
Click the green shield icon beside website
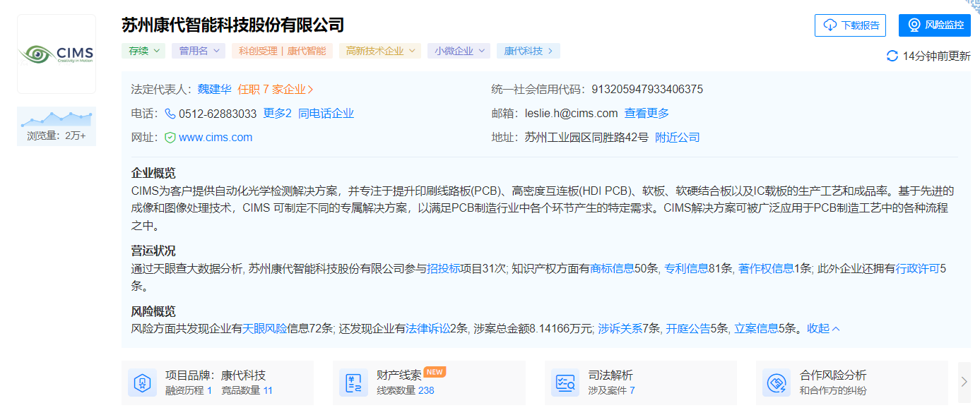[170, 138]
